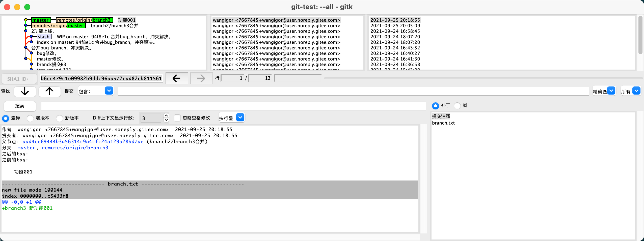Viewport: 644px width, 241px height.
Task: Select the 补丁 patch radio button
Action: [x=436, y=106]
